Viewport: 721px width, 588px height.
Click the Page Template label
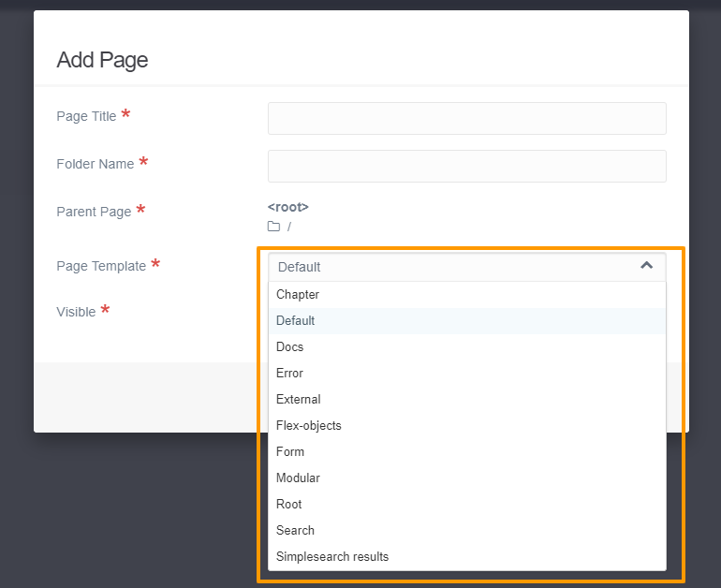pos(101,266)
